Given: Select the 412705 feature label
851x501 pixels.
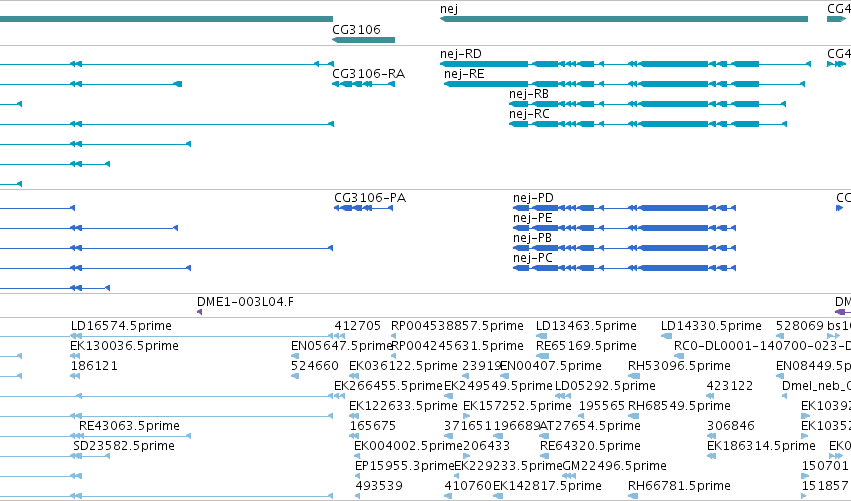Looking at the screenshot, I should 358,326.
